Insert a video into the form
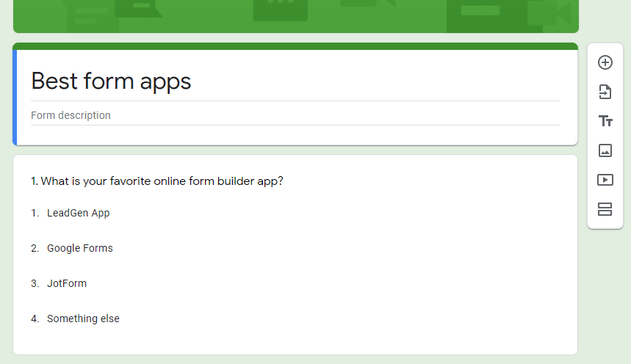Image resolution: width=631 pixels, height=364 pixels. point(605,180)
